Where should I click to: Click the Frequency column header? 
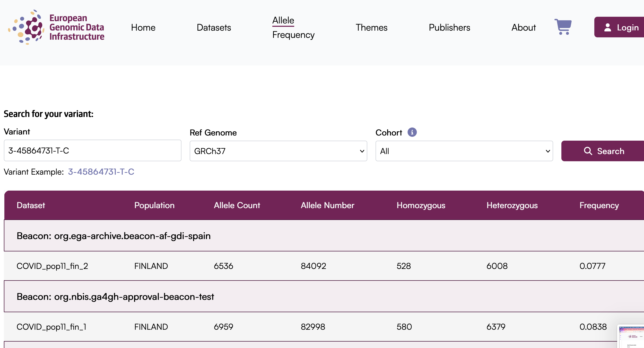[x=599, y=205]
